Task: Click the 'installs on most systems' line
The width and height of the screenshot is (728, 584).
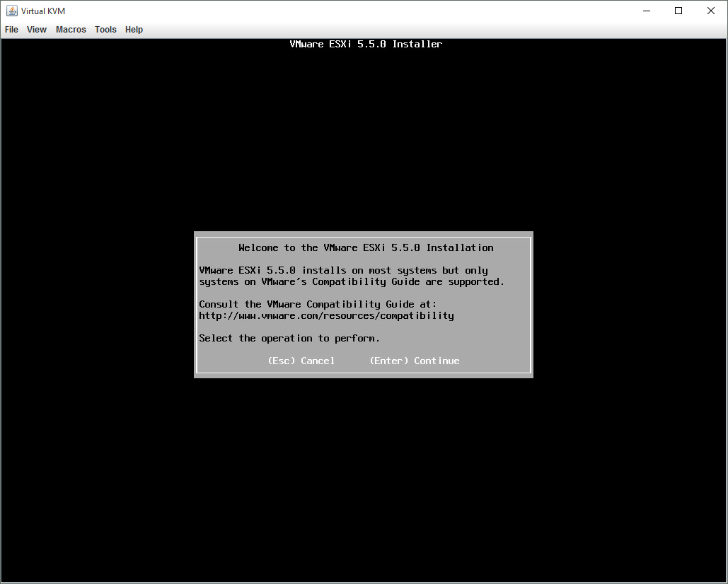Action: (343, 270)
